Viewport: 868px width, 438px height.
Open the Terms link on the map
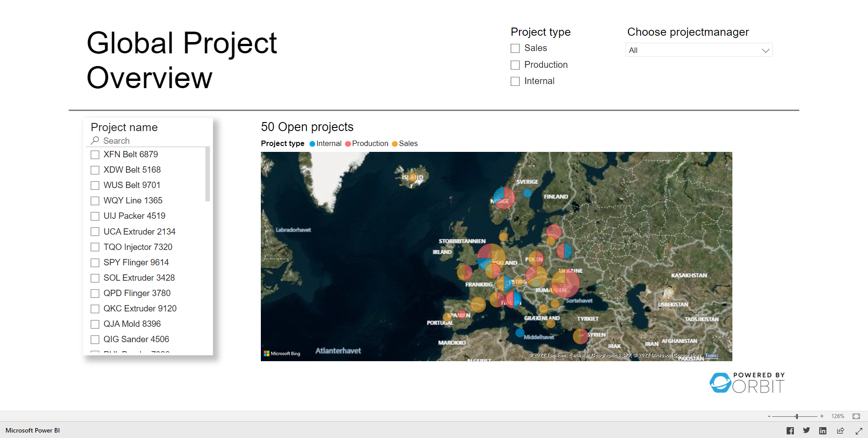[x=711, y=355]
